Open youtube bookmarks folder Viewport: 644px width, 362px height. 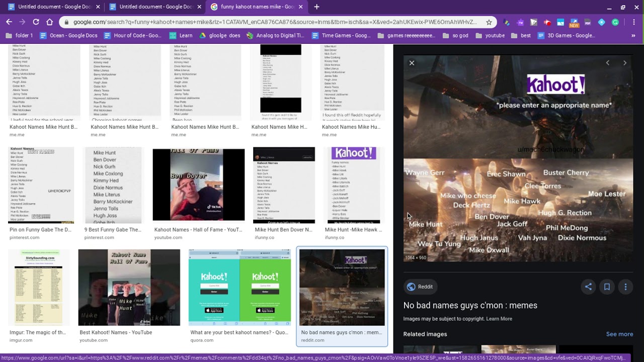point(490,36)
